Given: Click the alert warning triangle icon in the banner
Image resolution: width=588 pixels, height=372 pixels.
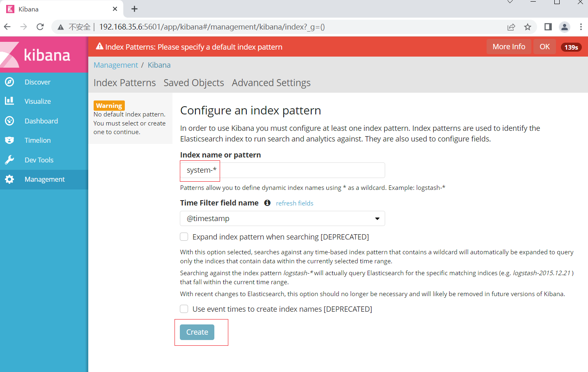Looking at the screenshot, I should (x=99, y=46).
